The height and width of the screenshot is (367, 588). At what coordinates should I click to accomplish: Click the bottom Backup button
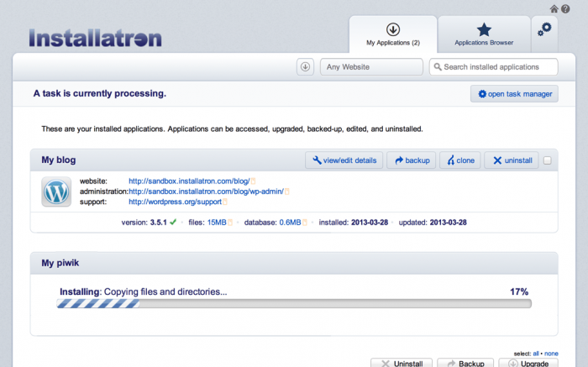point(465,363)
